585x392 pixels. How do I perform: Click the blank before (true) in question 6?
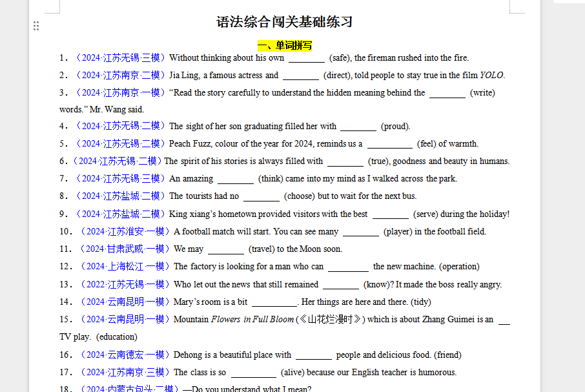[345, 161]
